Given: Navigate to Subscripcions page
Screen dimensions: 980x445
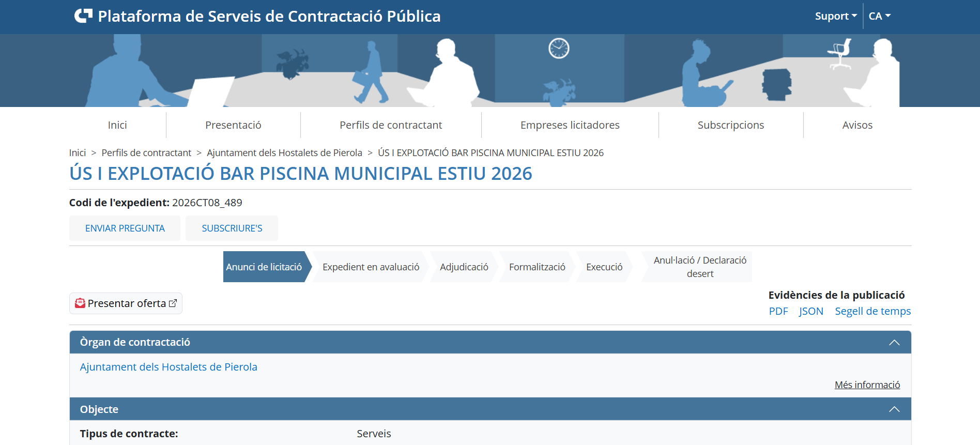Looking at the screenshot, I should [x=730, y=125].
